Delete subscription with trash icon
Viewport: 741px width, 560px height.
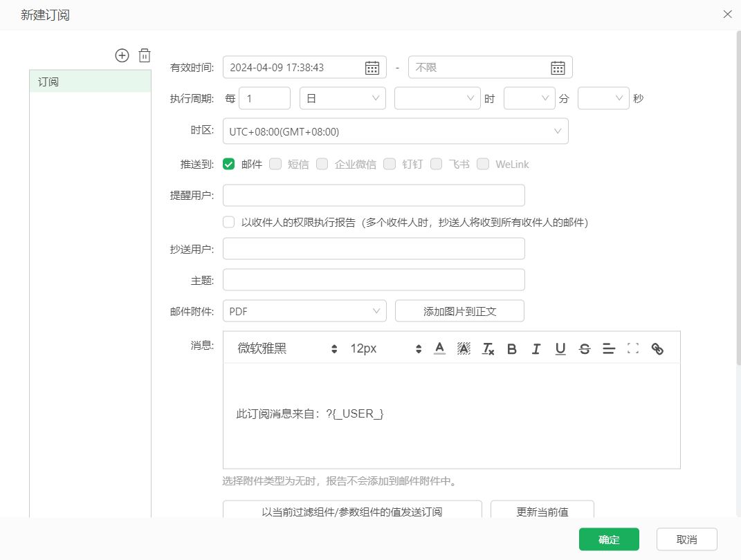click(145, 55)
